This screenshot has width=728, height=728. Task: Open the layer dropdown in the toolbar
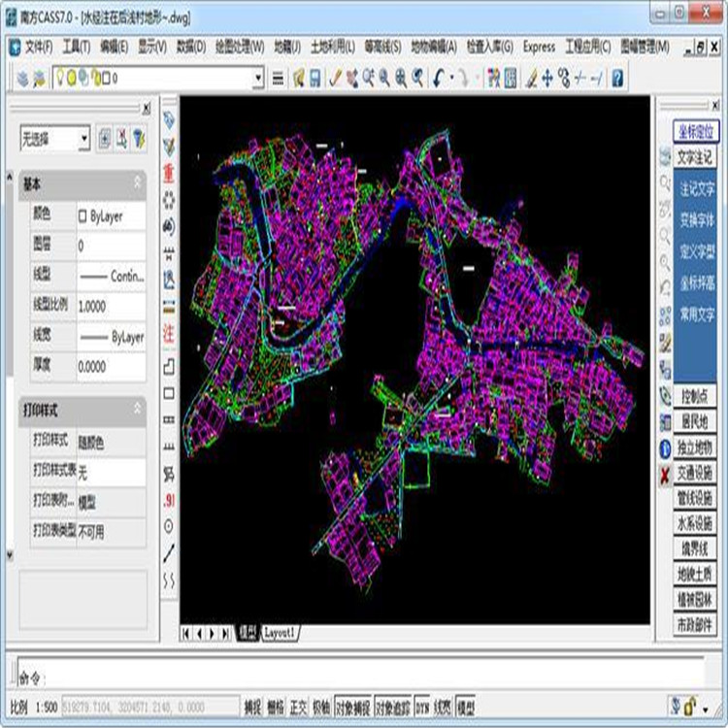pyautogui.click(x=258, y=79)
